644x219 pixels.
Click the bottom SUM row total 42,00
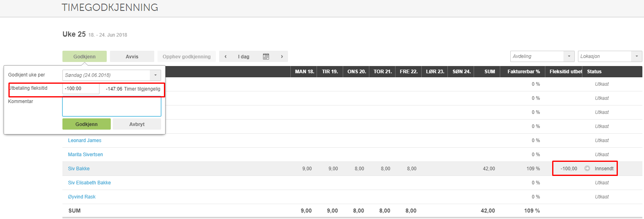[488, 211]
